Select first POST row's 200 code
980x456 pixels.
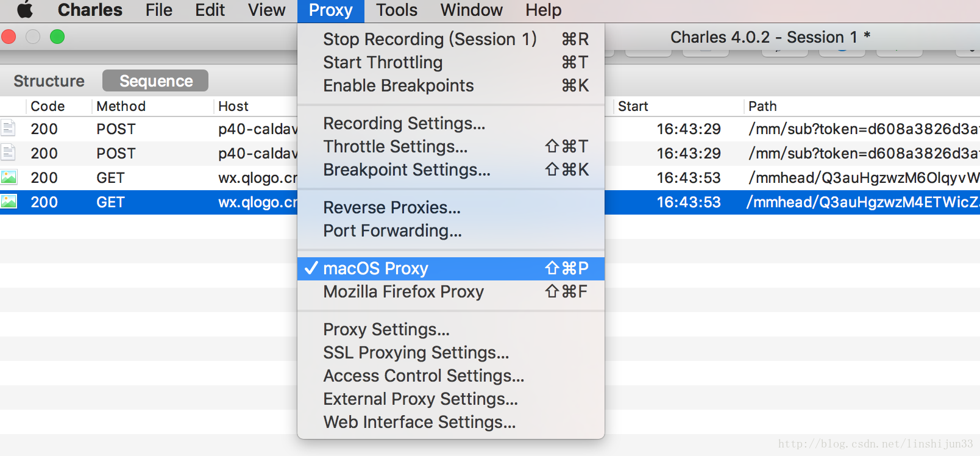point(44,129)
